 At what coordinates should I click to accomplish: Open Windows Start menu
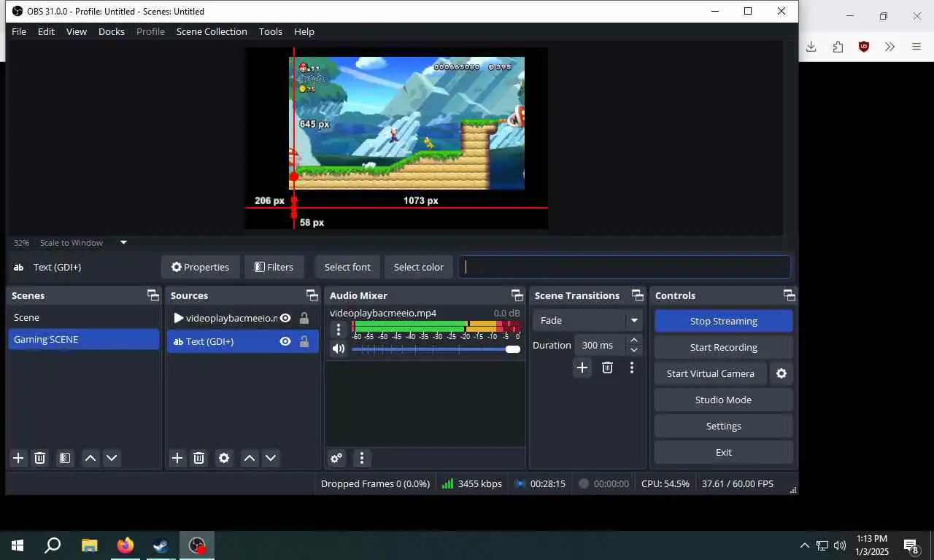pyautogui.click(x=18, y=545)
